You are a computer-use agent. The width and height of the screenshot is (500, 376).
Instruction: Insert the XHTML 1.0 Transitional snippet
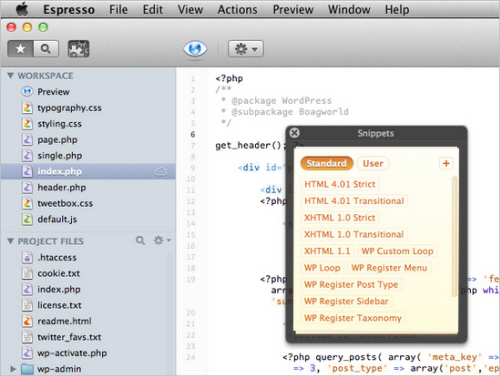tap(354, 234)
